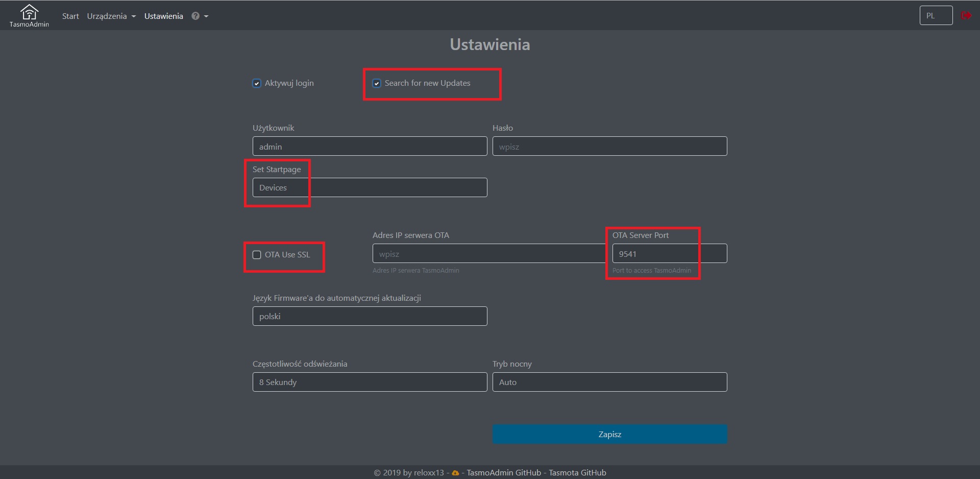Open firmware language dropdown showing polski

pos(370,316)
